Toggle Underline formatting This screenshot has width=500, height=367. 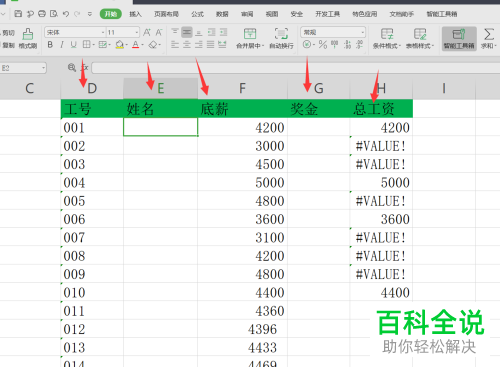[x=73, y=44]
